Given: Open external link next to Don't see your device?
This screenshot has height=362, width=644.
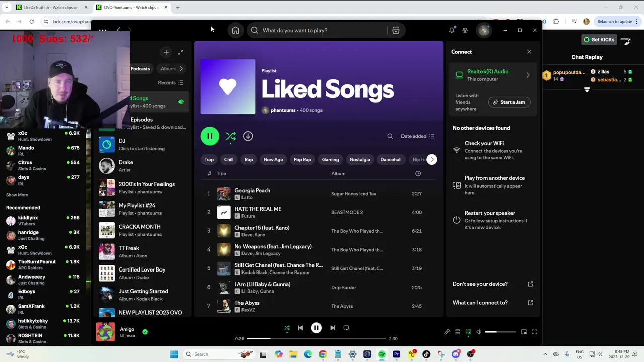Looking at the screenshot, I should click(x=530, y=284).
